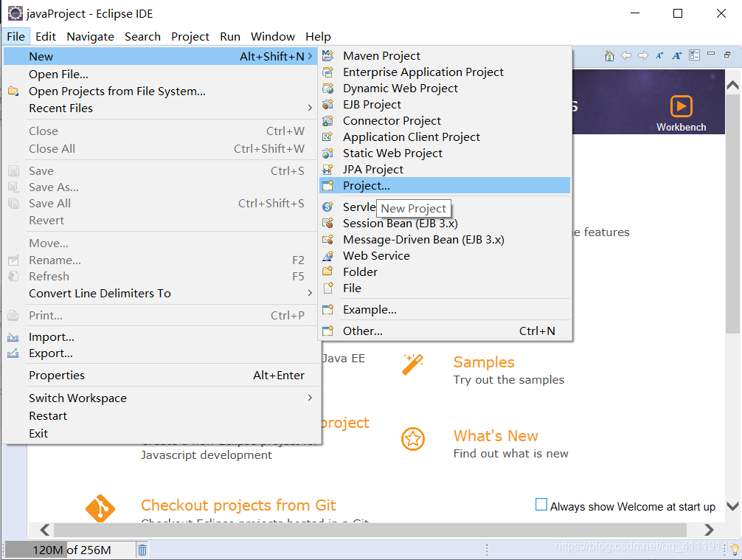This screenshot has width=742, height=560.
Task: Click the Workbench play icon
Action: (682, 106)
